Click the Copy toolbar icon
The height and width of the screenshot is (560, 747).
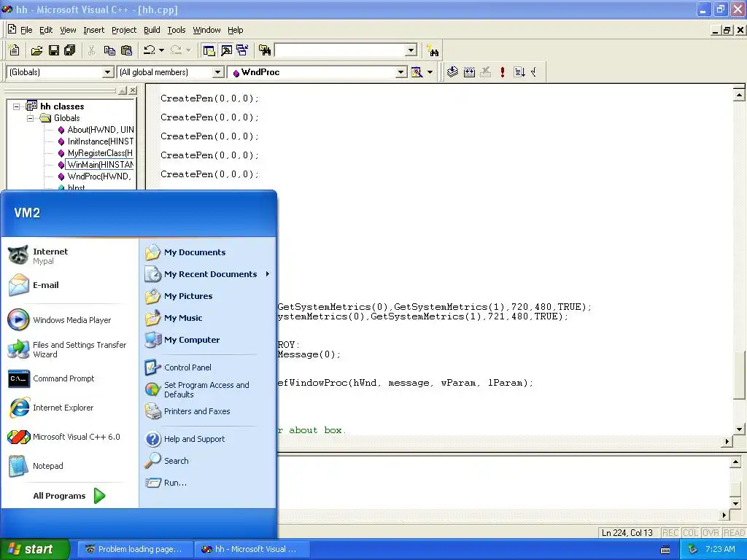pos(109,50)
